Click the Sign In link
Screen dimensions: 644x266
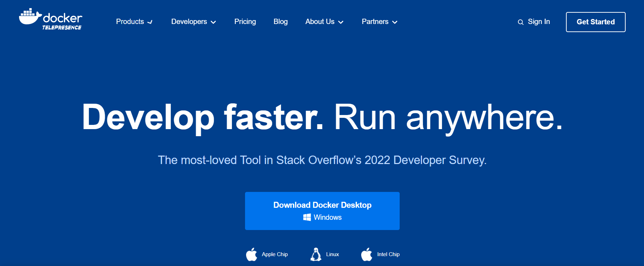539,22
